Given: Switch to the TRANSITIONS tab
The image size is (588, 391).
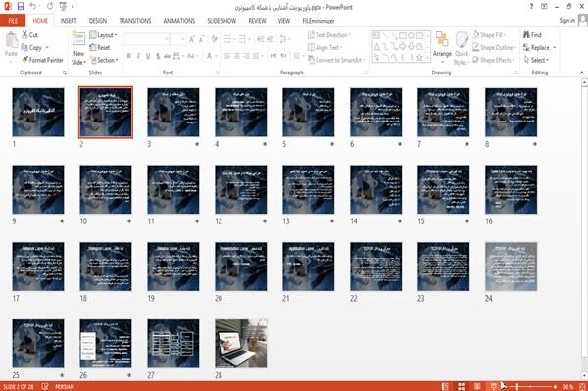Looking at the screenshot, I should point(135,21).
